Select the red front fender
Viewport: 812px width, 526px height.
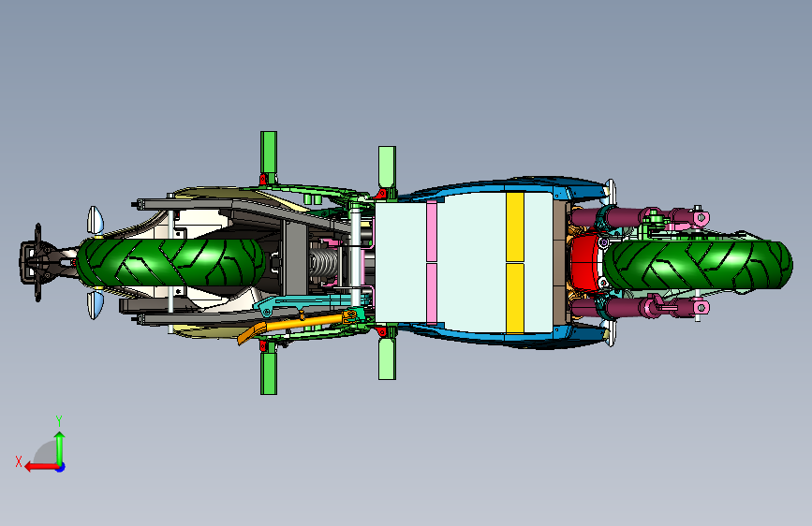tap(586, 263)
